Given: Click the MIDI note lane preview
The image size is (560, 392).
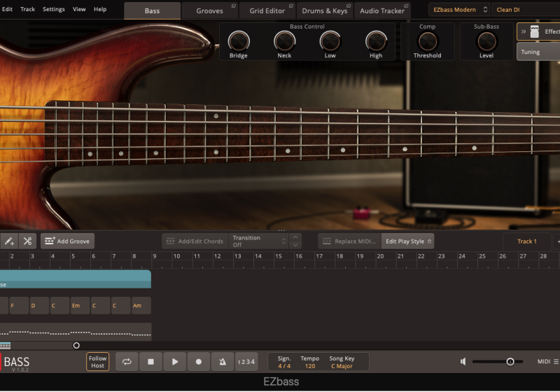Looking at the screenshot, I should (76, 332).
